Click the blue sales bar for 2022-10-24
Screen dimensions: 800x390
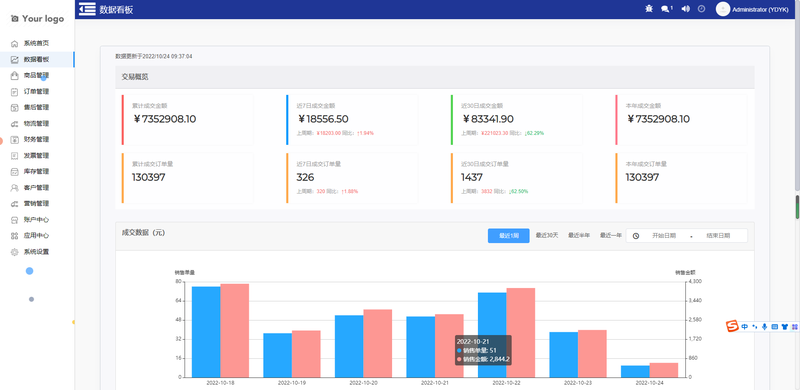[x=635, y=371]
